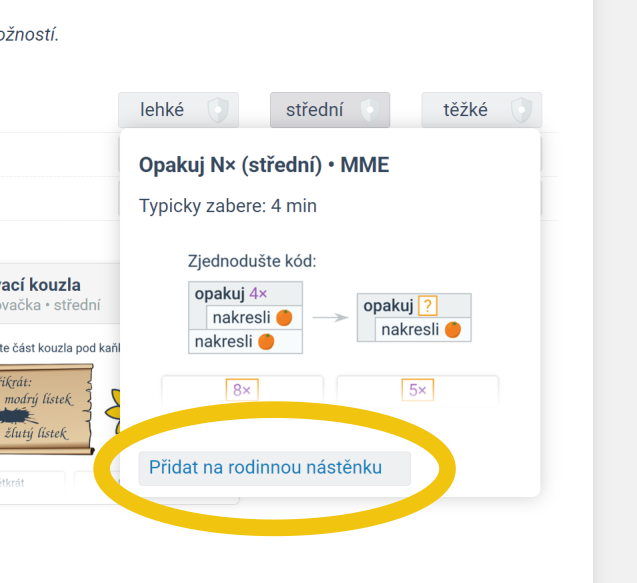Select the střední difficulty level

click(314, 110)
